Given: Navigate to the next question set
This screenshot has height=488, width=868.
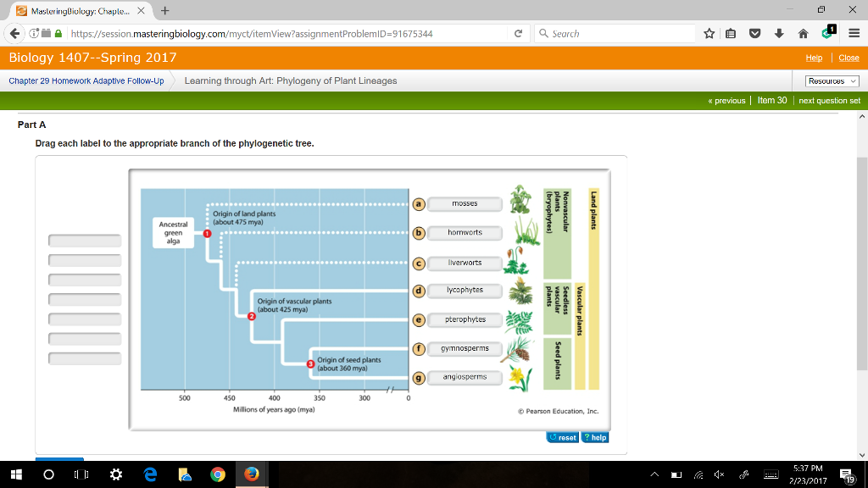Looking at the screenshot, I should click(830, 99).
